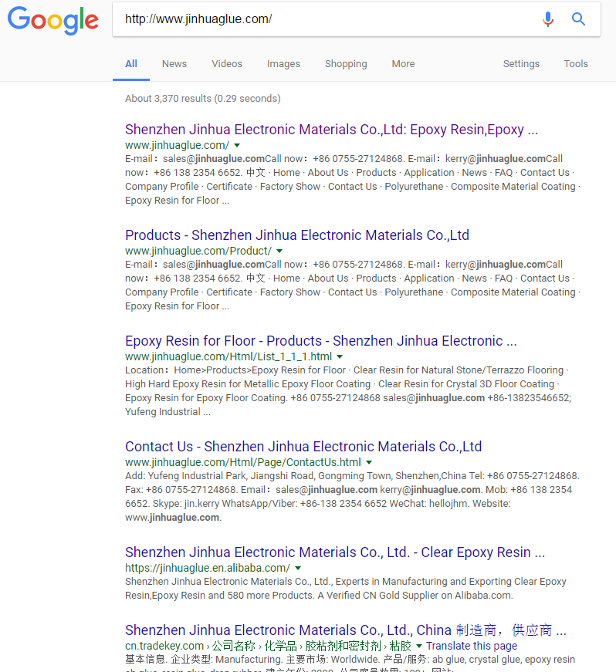Open the Settings menu
The height and width of the screenshot is (672, 616).
(521, 64)
